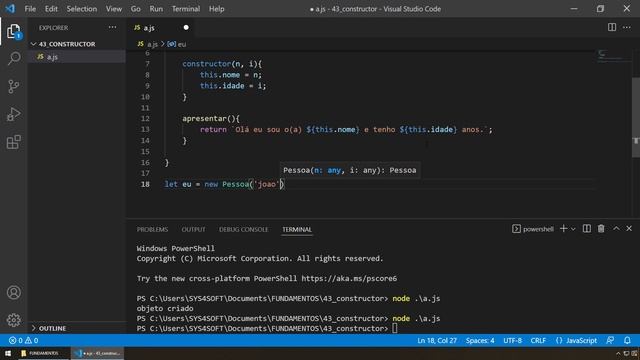Change end of line sequence CRLF

538,340
